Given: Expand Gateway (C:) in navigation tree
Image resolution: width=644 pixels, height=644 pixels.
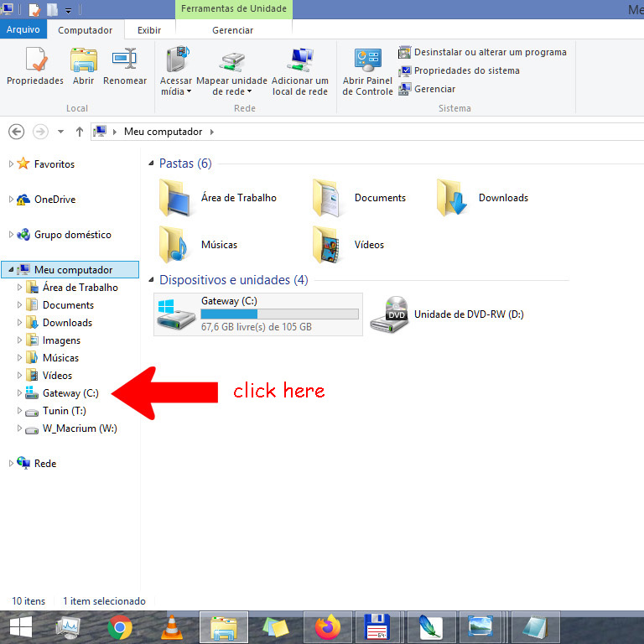Looking at the screenshot, I should point(20,393).
